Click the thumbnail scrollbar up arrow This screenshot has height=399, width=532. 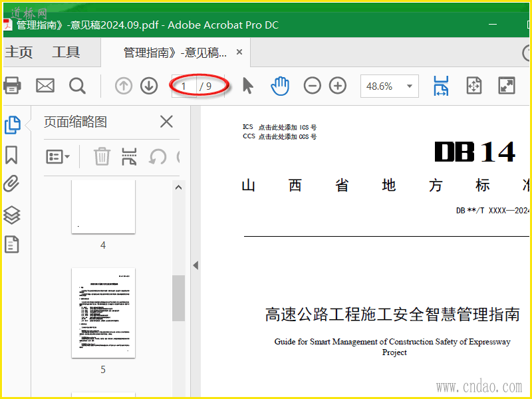[178, 188]
